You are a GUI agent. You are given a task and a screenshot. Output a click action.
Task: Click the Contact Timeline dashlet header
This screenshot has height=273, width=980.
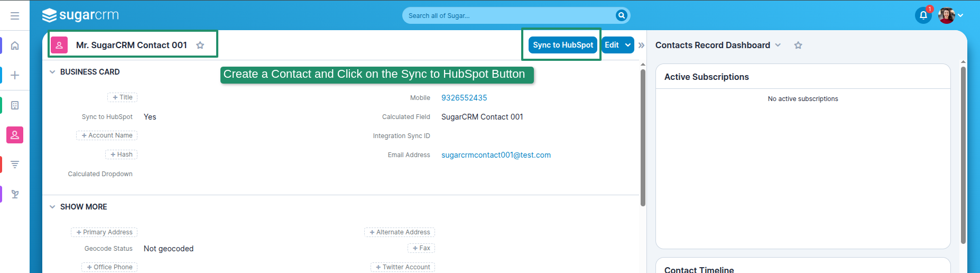[699, 270]
